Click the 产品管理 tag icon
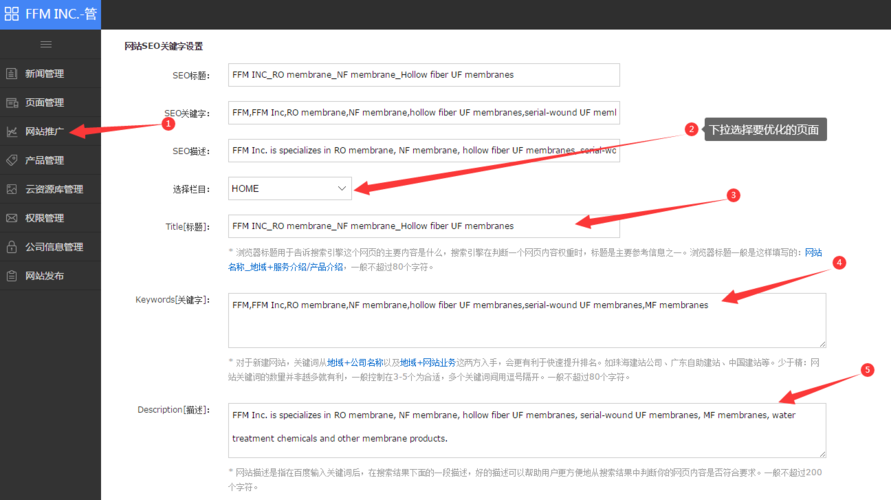891x500 pixels. point(11,160)
